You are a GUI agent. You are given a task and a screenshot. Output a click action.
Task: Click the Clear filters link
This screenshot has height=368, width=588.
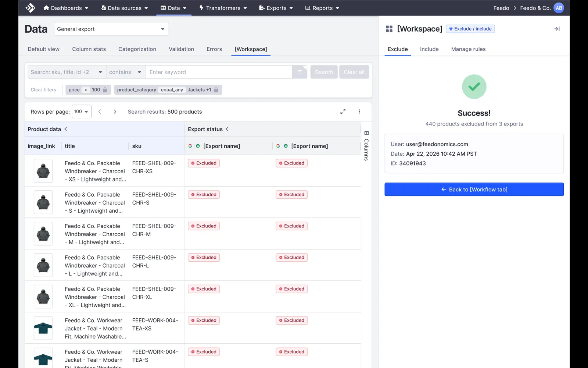click(43, 90)
